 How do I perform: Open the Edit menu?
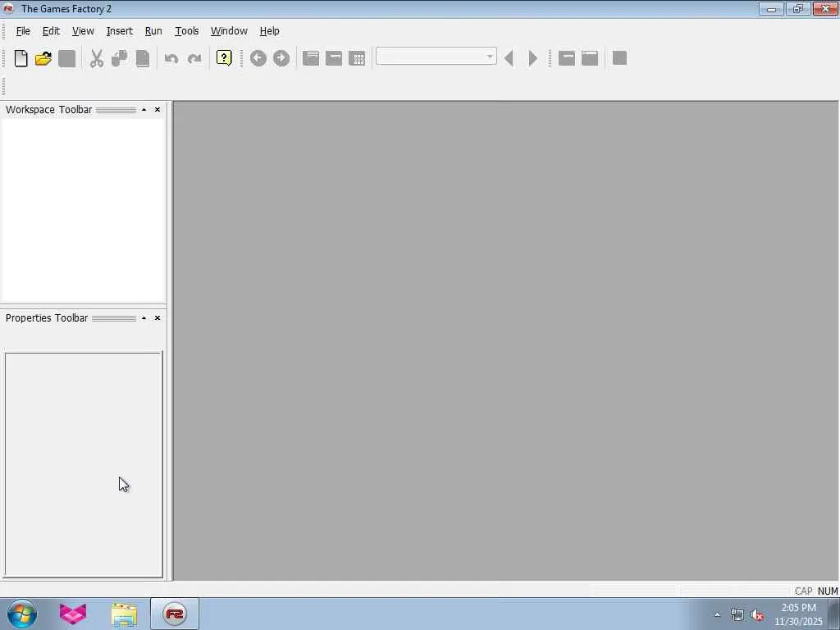pos(51,31)
